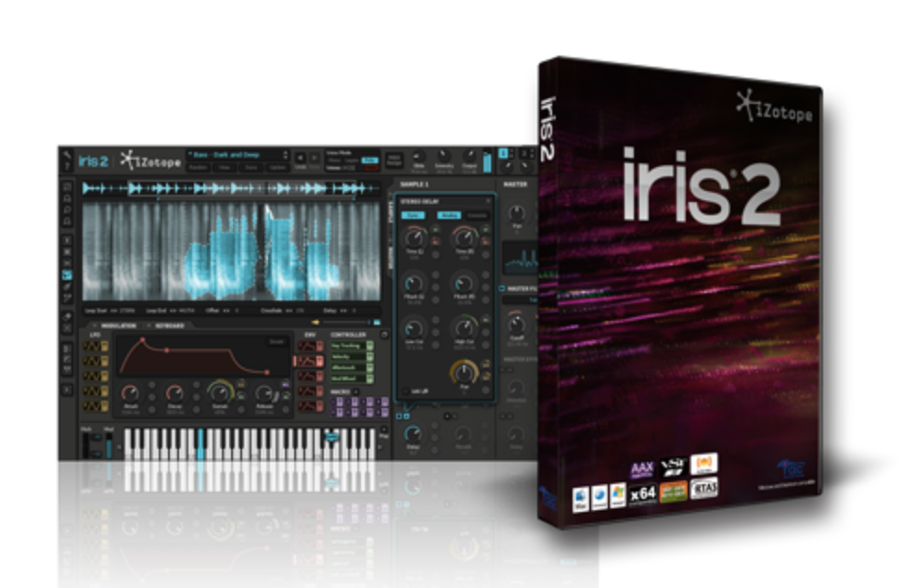Open the Master Filter type dropdown
The height and width of the screenshot is (588, 915).
pos(520,300)
